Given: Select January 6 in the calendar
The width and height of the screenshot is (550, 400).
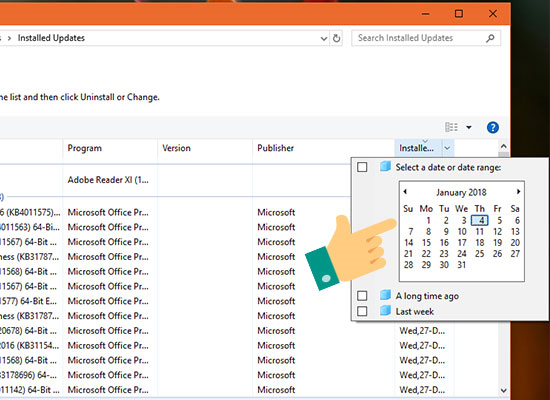Looking at the screenshot, I should (517, 221).
